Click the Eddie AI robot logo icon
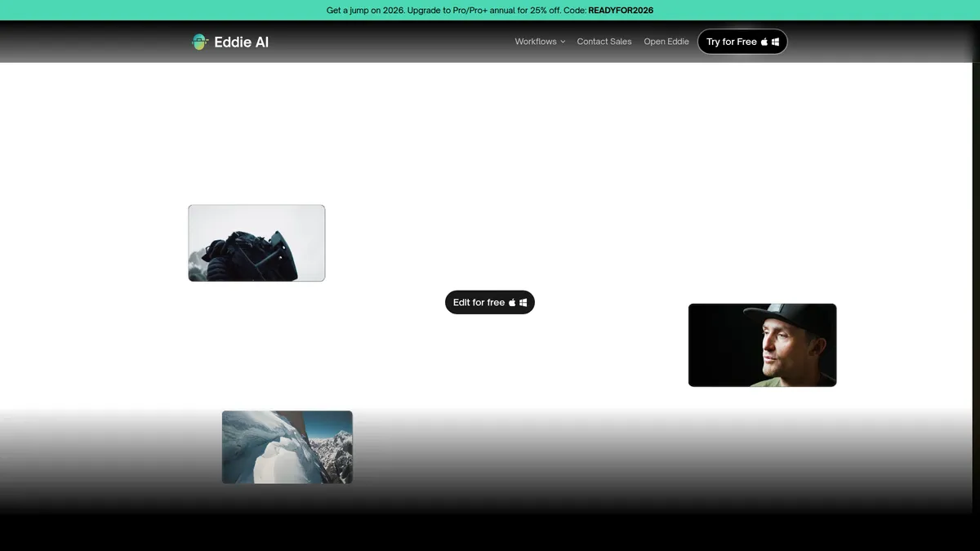Screen dimensions: 980x551 point(199,42)
